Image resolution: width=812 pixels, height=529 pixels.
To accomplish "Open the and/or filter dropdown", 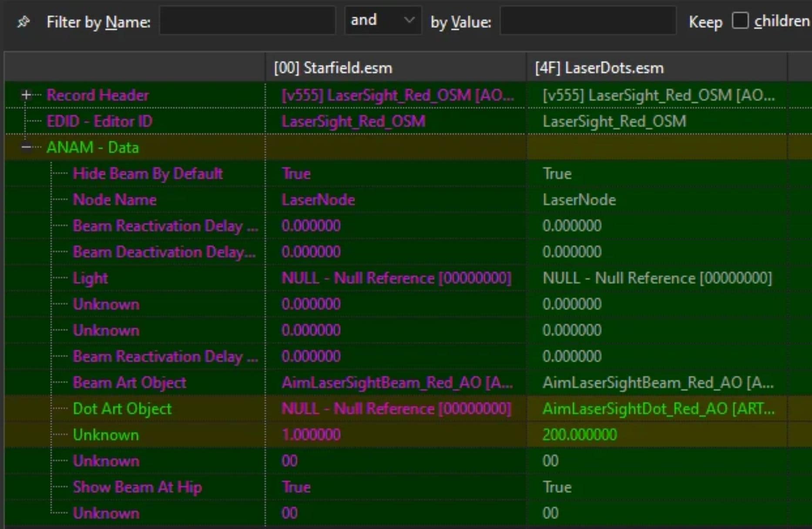I will click(383, 20).
